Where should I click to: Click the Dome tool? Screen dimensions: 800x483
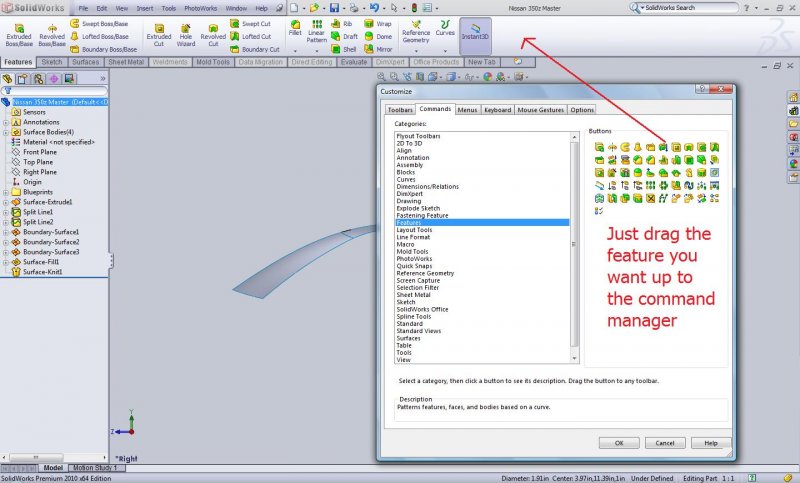[x=378, y=36]
